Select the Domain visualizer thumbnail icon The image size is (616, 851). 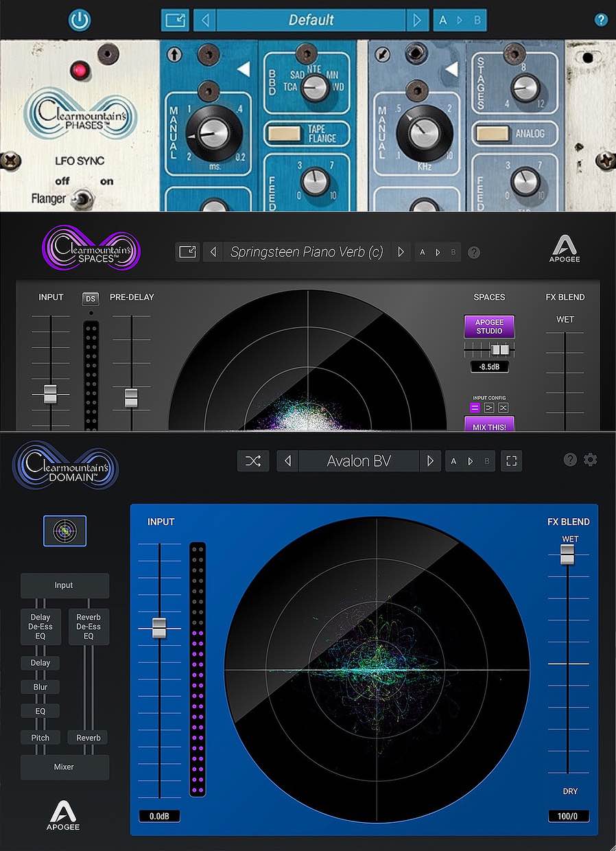click(64, 531)
